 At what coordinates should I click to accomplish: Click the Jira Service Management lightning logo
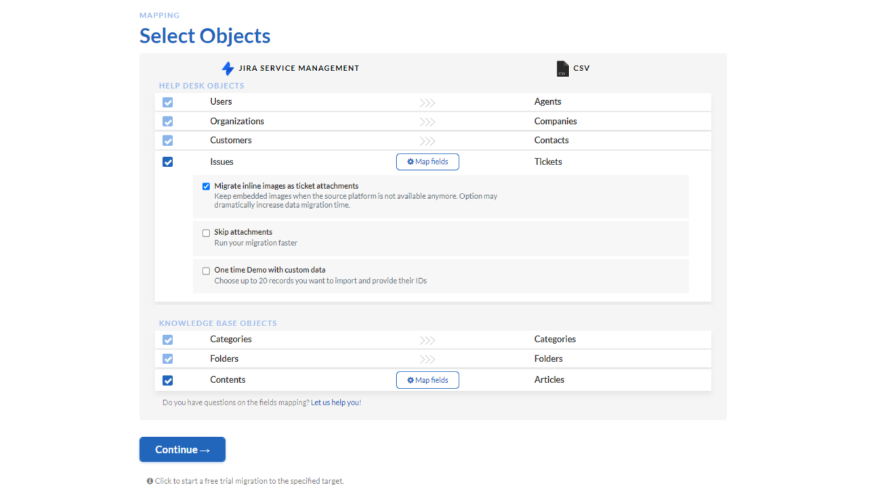point(227,68)
